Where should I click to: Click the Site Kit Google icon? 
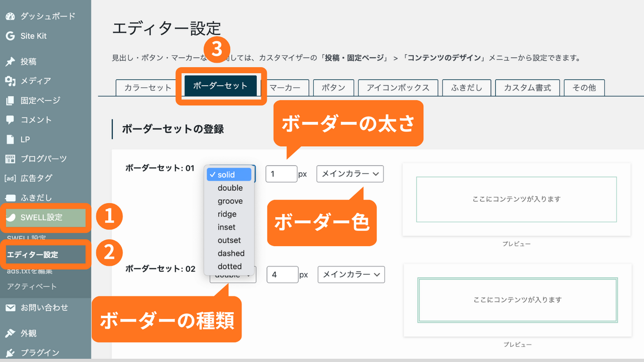click(x=10, y=36)
